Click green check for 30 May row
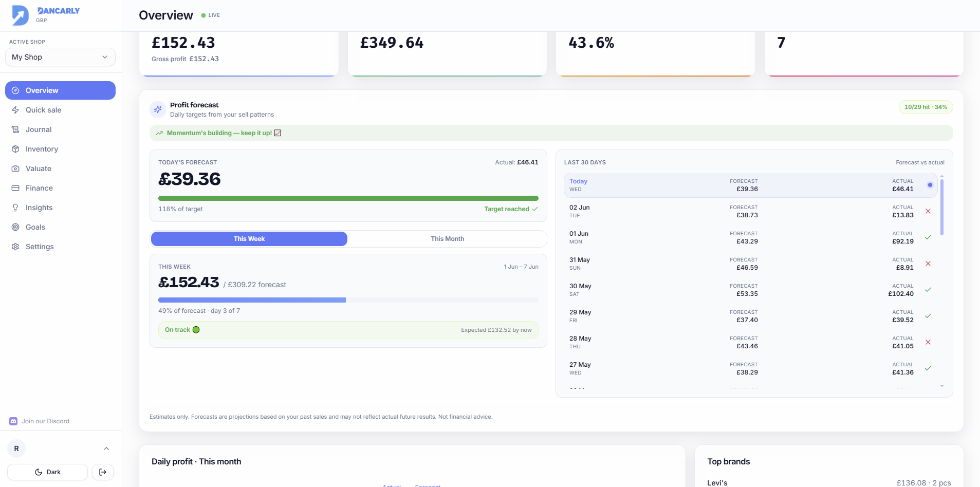 click(928, 290)
